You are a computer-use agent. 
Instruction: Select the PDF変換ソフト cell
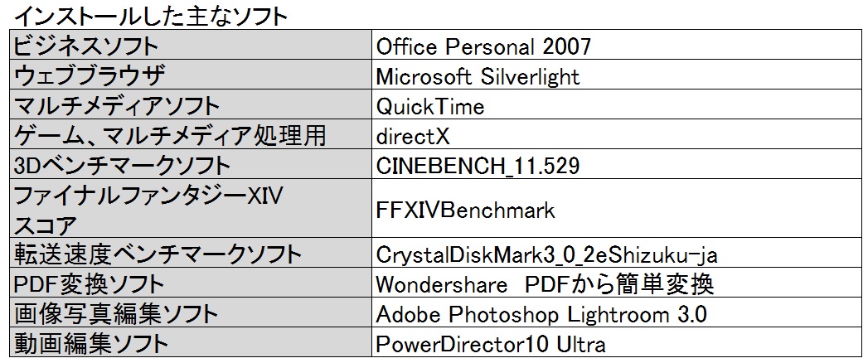[190, 283]
